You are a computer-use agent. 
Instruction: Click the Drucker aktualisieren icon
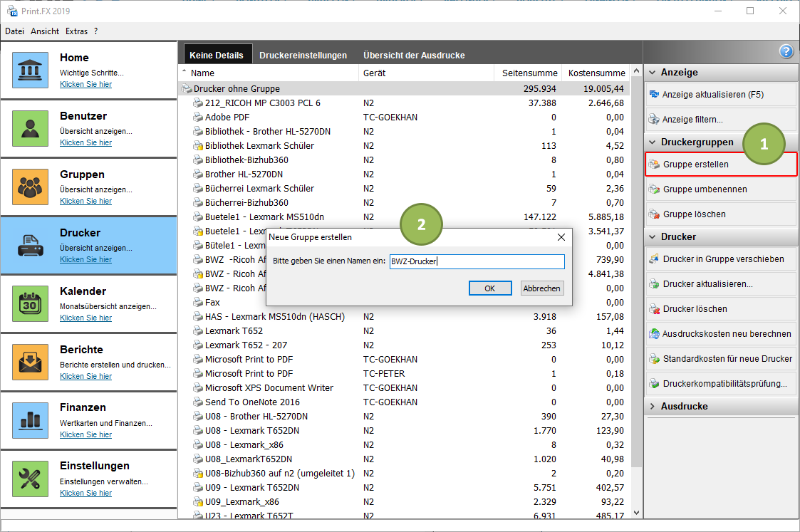[x=654, y=284]
